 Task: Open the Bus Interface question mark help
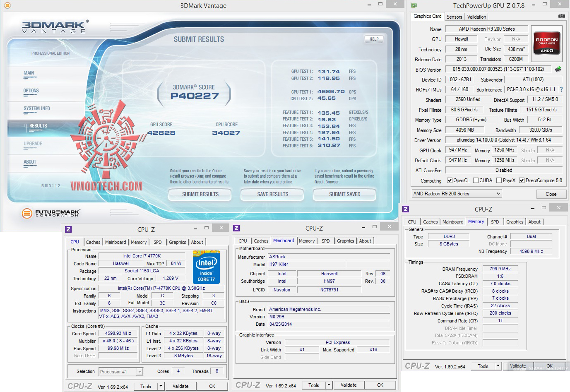point(561,89)
